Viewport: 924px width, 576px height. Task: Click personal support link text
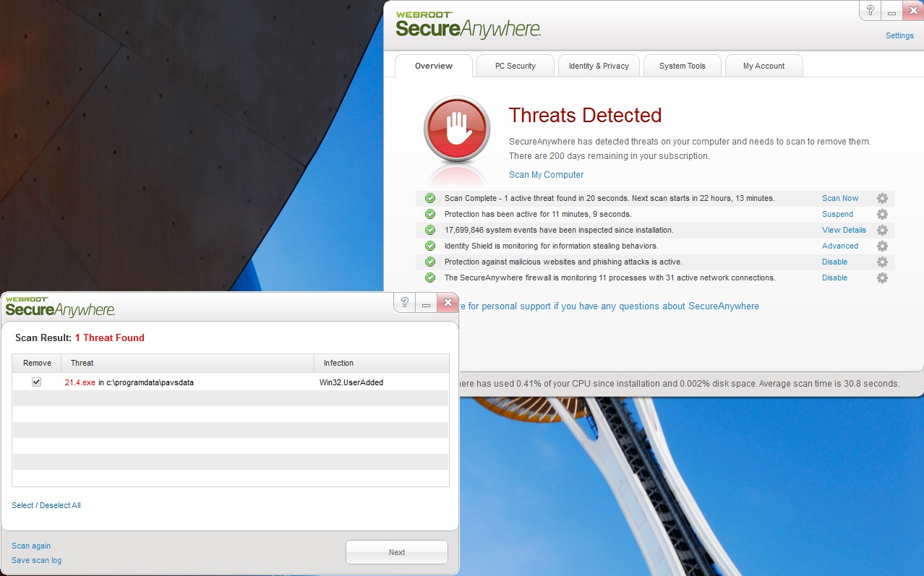608,306
